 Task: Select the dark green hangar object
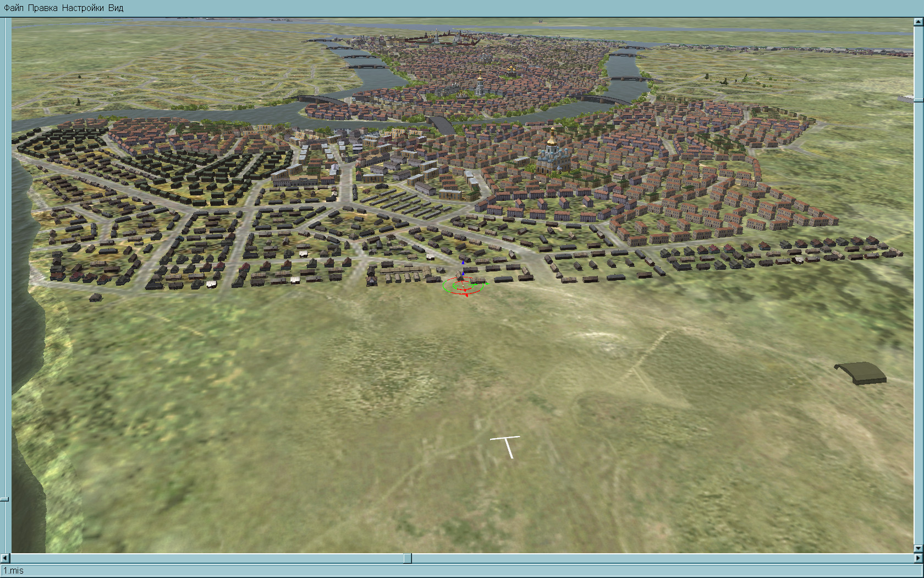(x=861, y=373)
